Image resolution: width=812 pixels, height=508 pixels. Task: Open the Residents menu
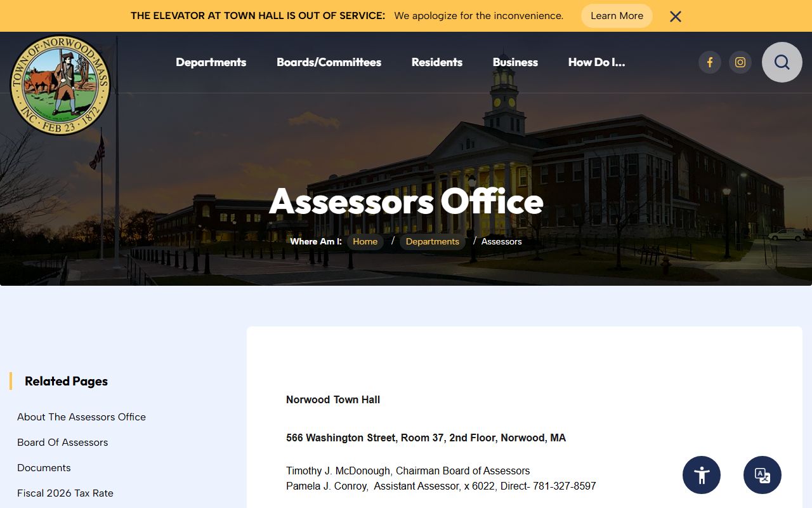[437, 62]
